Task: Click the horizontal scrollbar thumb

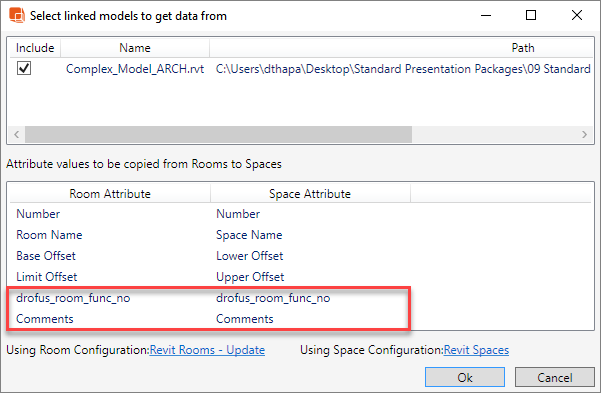Action: pos(218,135)
